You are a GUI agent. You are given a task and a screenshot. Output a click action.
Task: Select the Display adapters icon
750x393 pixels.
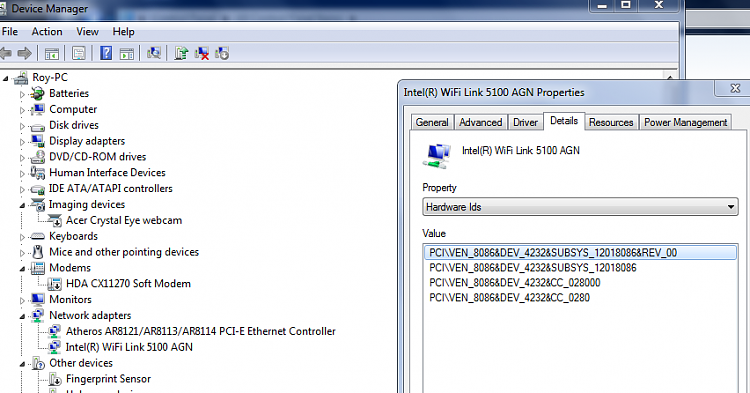(x=37, y=141)
